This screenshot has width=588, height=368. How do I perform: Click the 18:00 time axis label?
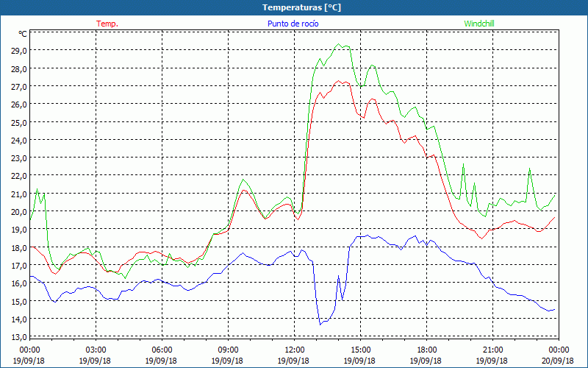(x=426, y=350)
